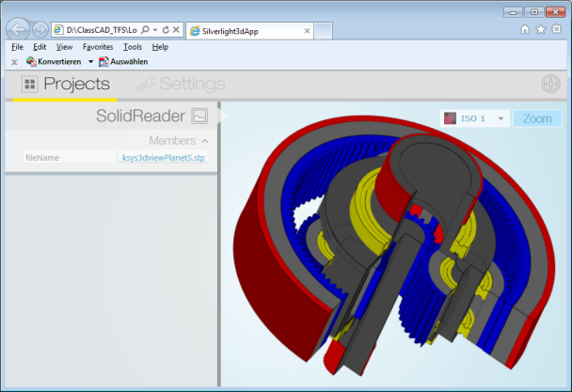Screen dimensions: 572x392
Task: Collapse the Members section
Action: [204, 141]
